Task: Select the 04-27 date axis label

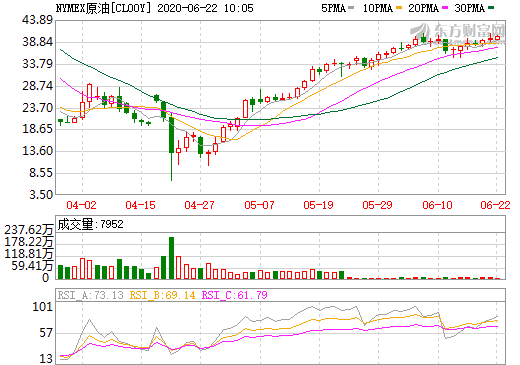Action: point(200,205)
